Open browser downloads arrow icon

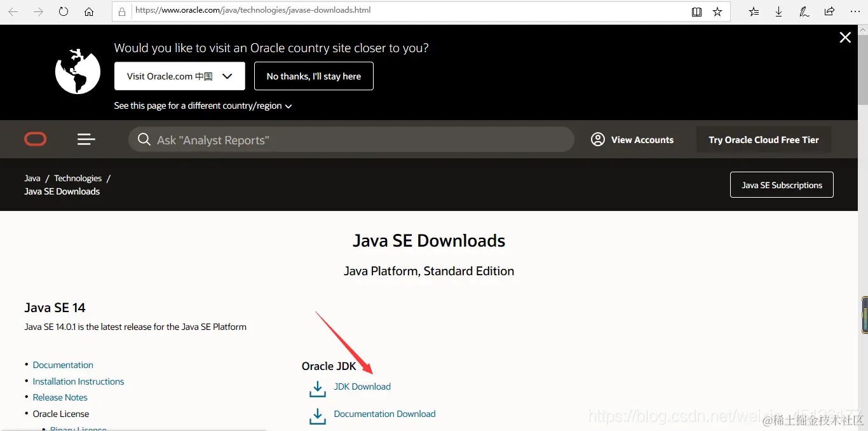[x=778, y=12]
